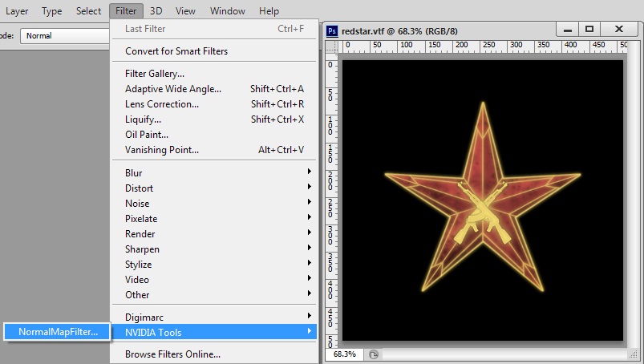The image size is (644, 364).
Task: Close the redstar.vtf document window
Action: pos(619,29)
